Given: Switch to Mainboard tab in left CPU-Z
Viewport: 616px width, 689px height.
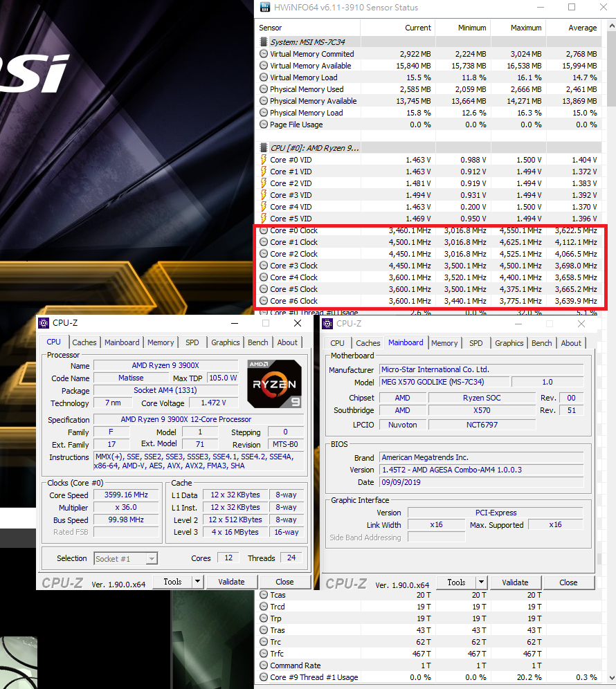Looking at the screenshot, I should tap(122, 342).
